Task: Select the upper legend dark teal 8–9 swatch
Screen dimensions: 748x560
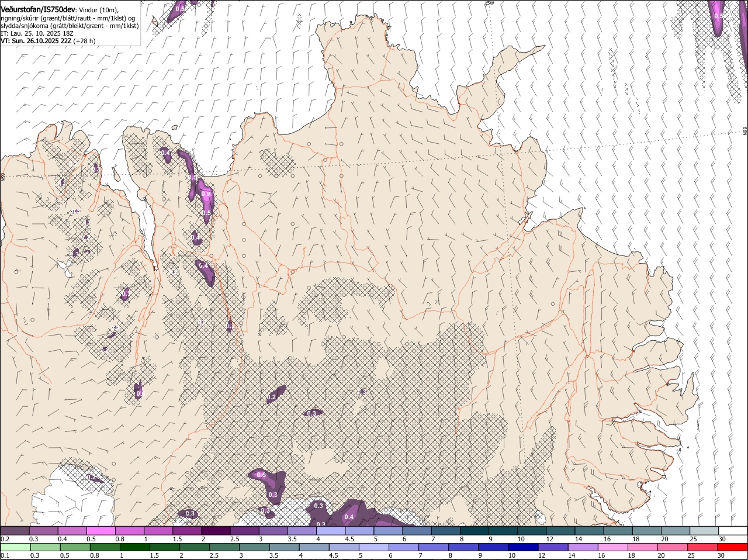Action: click(474, 530)
